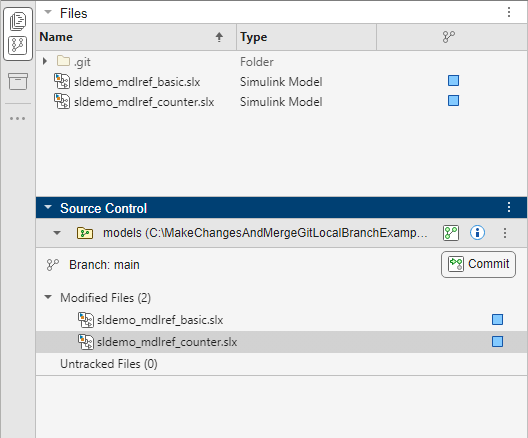Viewport: 528px width, 438px height.
Task: Click the branch icon beside Branch: main
Action: click(x=53, y=265)
